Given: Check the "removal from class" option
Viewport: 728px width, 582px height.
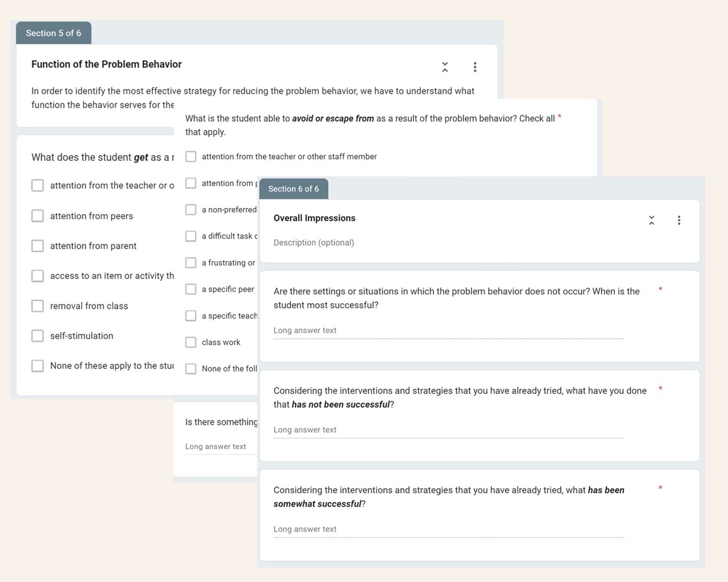Looking at the screenshot, I should [37, 306].
